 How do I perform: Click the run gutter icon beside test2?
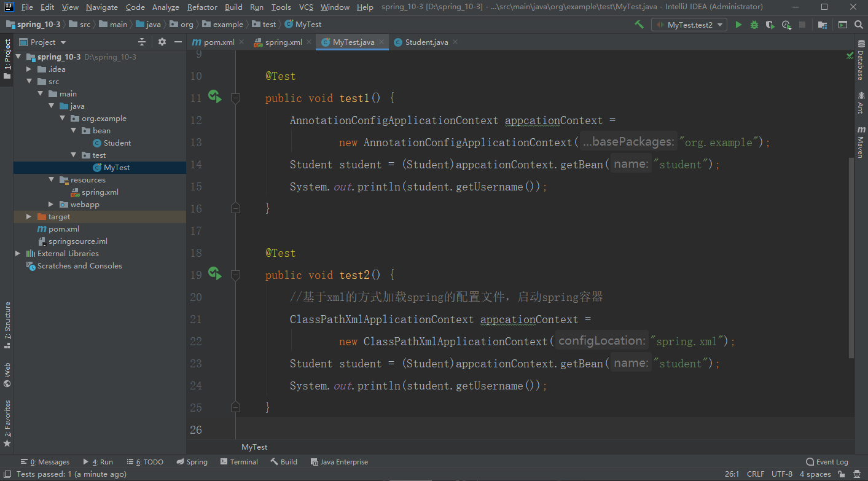pos(214,273)
